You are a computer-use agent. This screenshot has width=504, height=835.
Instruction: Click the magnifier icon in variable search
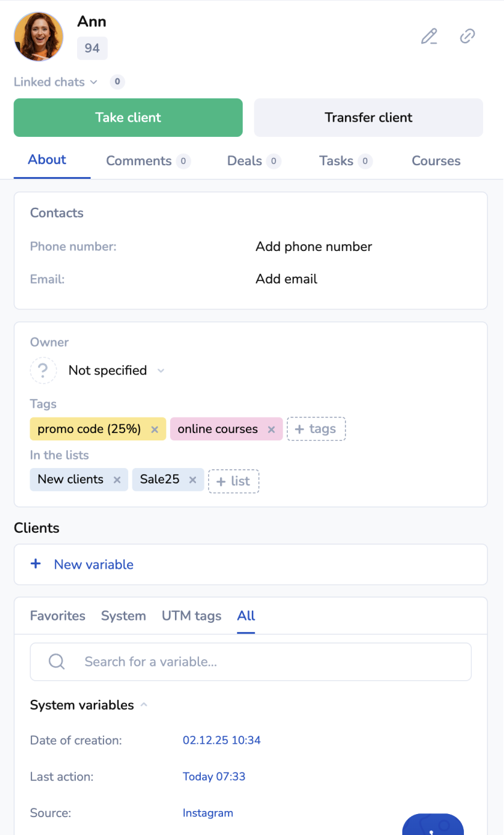(x=57, y=662)
